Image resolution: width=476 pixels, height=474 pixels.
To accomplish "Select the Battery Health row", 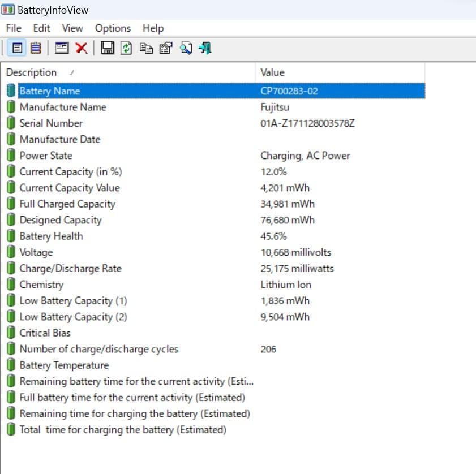I will [51, 236].
